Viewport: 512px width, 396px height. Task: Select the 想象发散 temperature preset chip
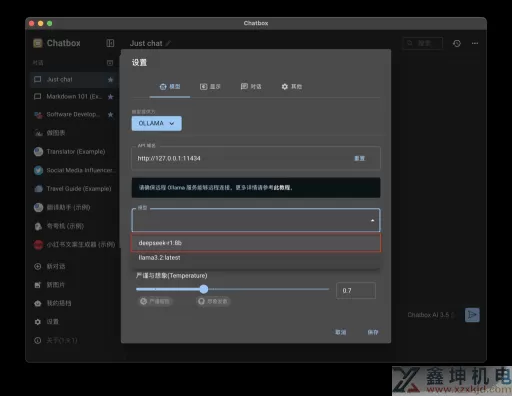coord(213,301)
